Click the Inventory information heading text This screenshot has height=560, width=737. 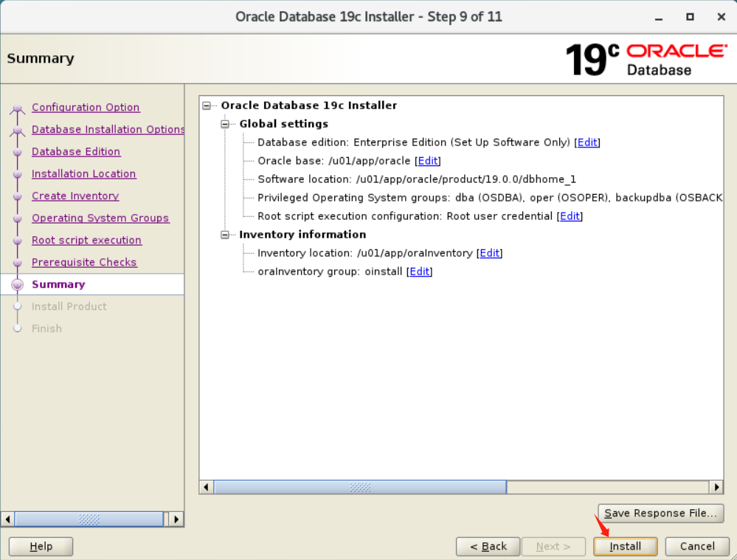pos(302,235)
